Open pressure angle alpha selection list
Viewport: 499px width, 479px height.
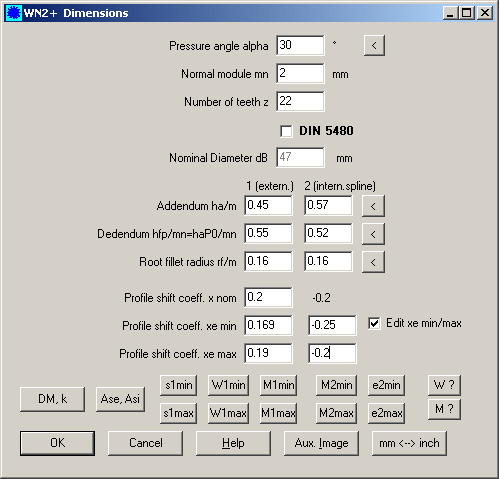tap(374, 45)
